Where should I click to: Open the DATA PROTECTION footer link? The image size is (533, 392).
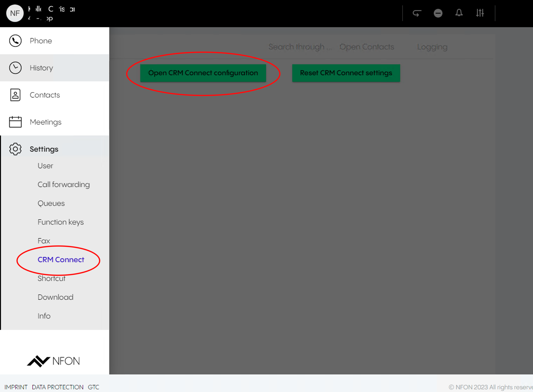pos(58,387)
